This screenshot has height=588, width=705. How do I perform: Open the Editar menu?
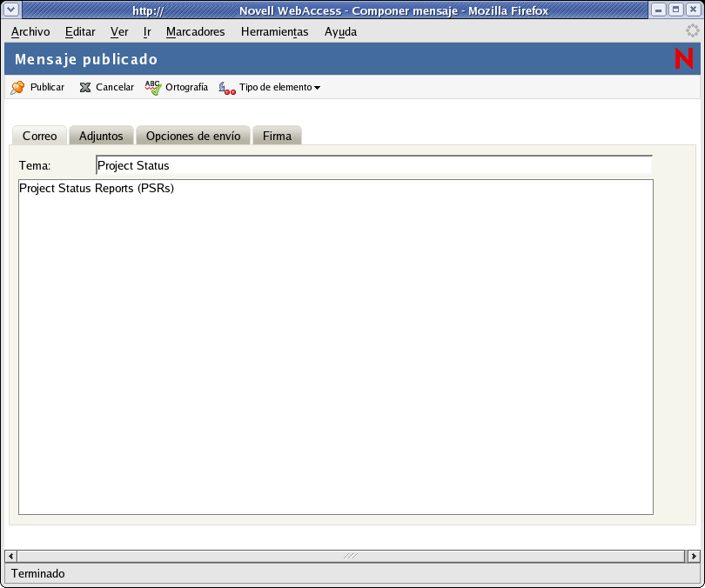coord(80,32)
